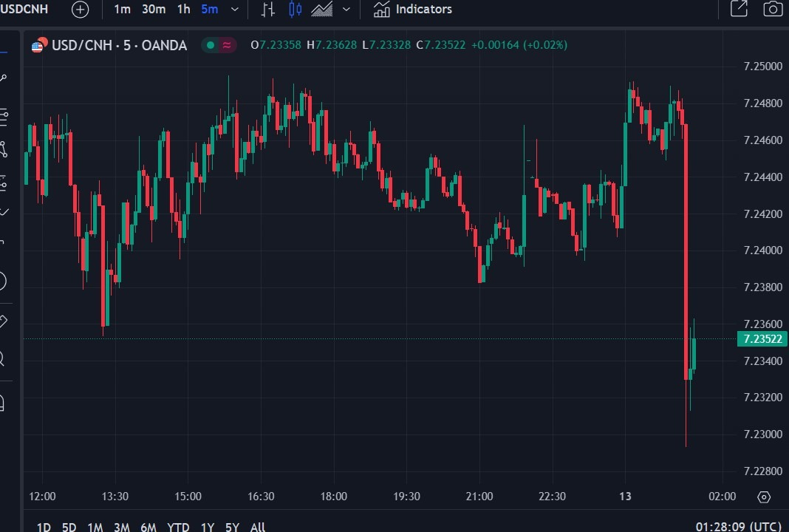Open the Indicators dialog
Screen dimensions: 789x532
coord(413,9)
